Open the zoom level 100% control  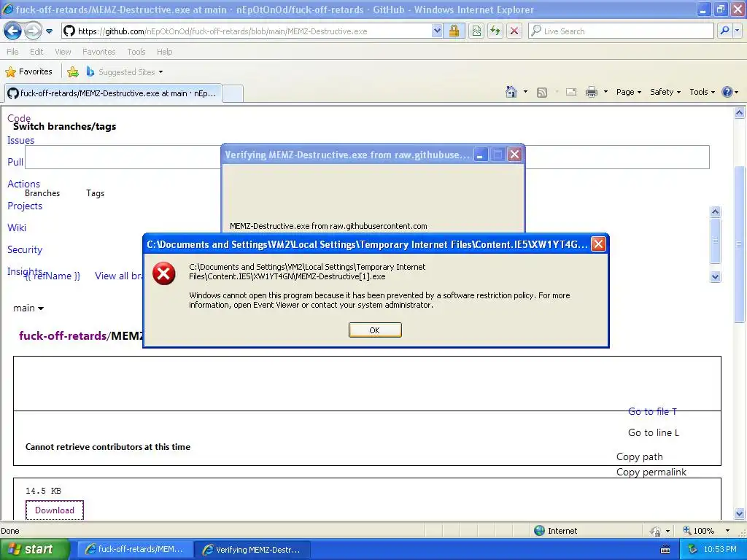[x=706, y=531]
